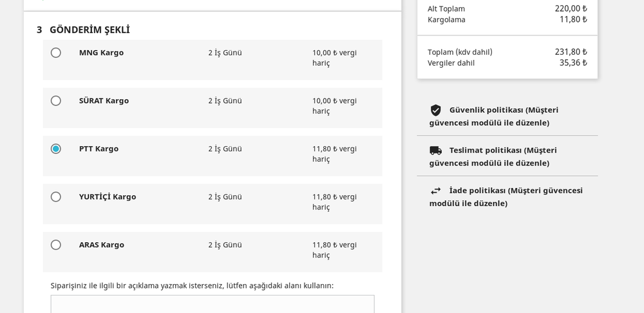The width and height of the screenshot is (644, 313).
Task: Select the YURTİÇİ Kargo radio button
Action: click(x=56, y=197)
